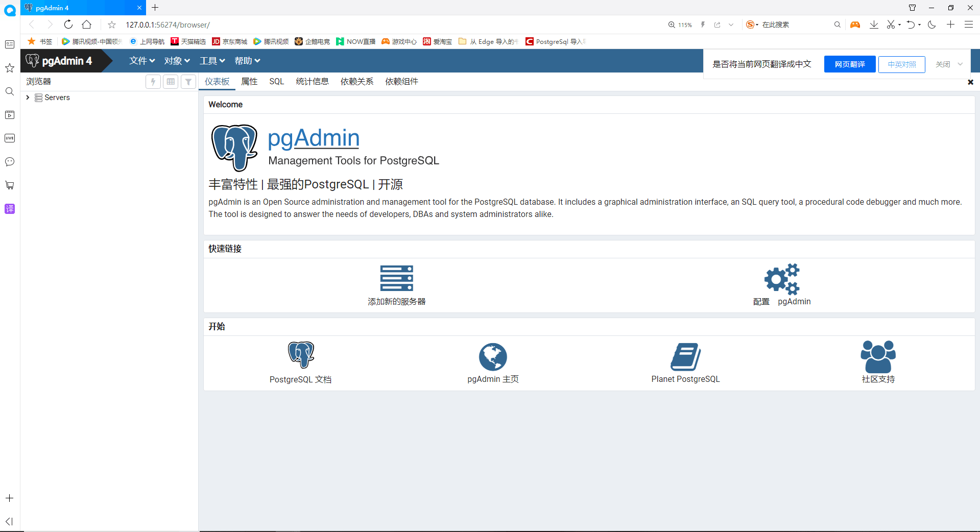This screenshot has width=980, height=532.
Task: Open the pgAdmin title hyperlink
Action: pyautogui.click(x=314, y=138)
